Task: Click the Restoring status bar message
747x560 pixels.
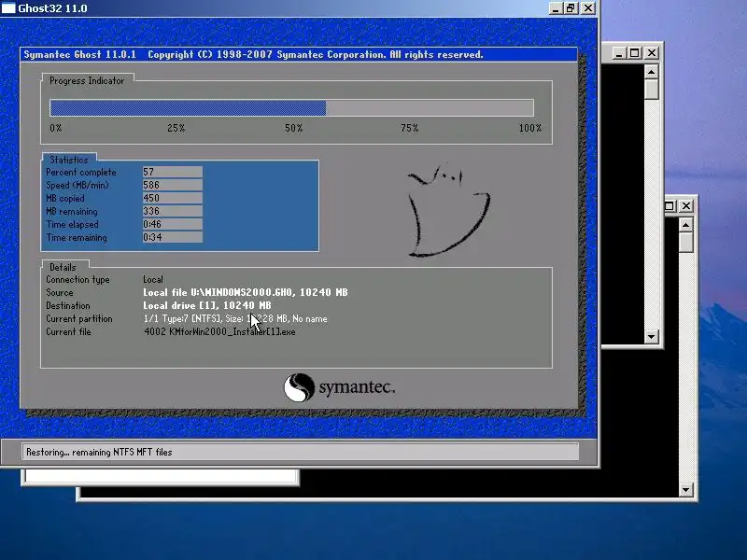Action: (99, 452)
